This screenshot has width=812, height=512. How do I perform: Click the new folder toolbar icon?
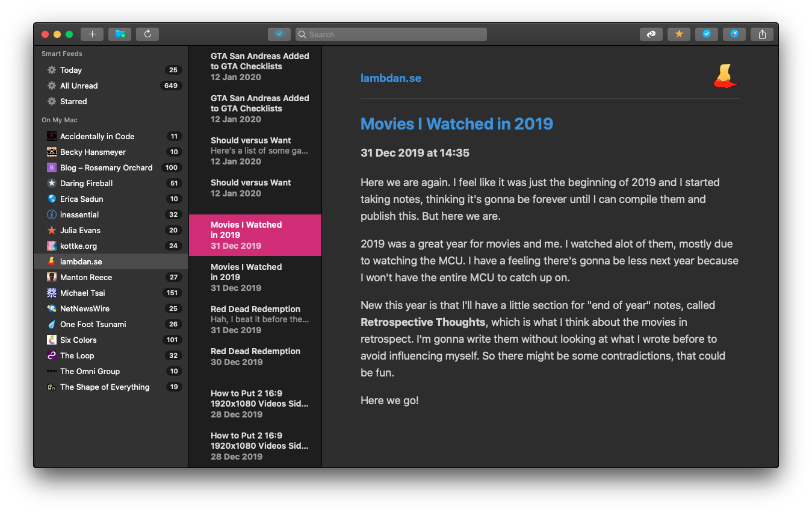pyautogui.click(x=120, y=34)
